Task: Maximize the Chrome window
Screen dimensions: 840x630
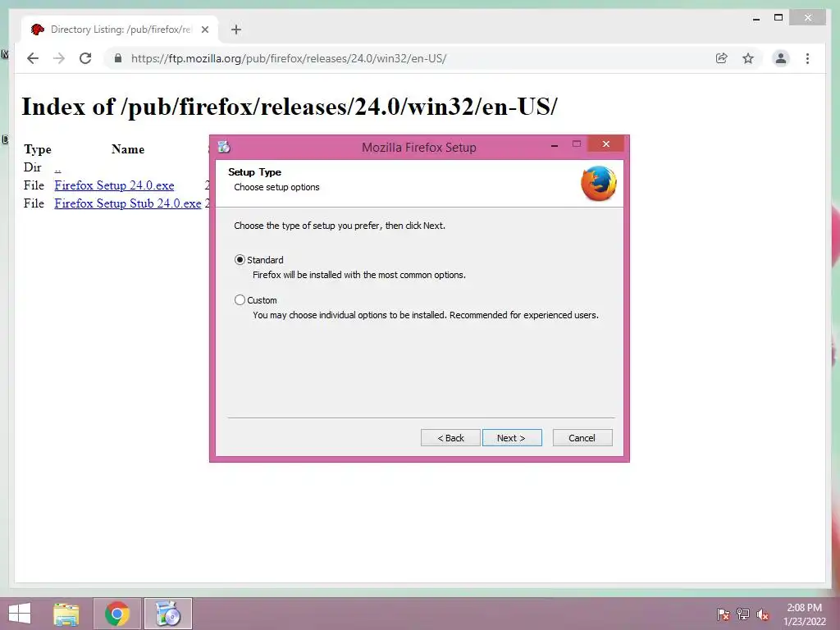Action: (778, 18)
